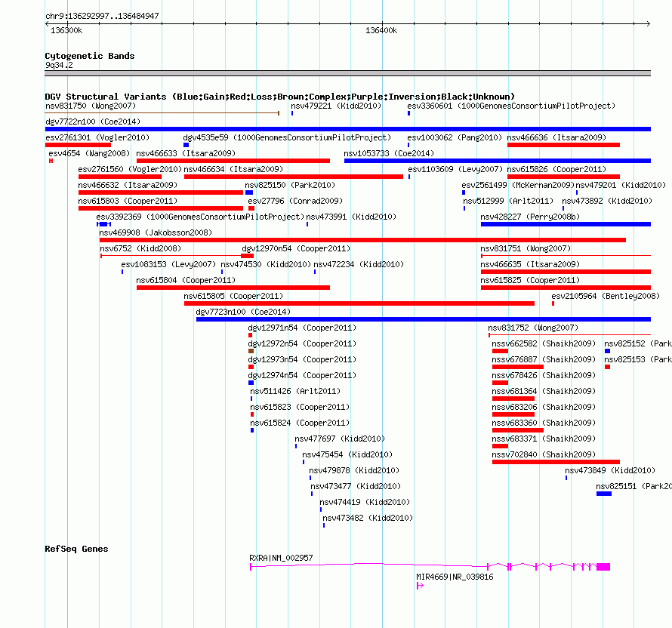Screen dimensions: 672x628
Task: Click nsv466635 (Itsara2009) label
Action: click(530, 264)
